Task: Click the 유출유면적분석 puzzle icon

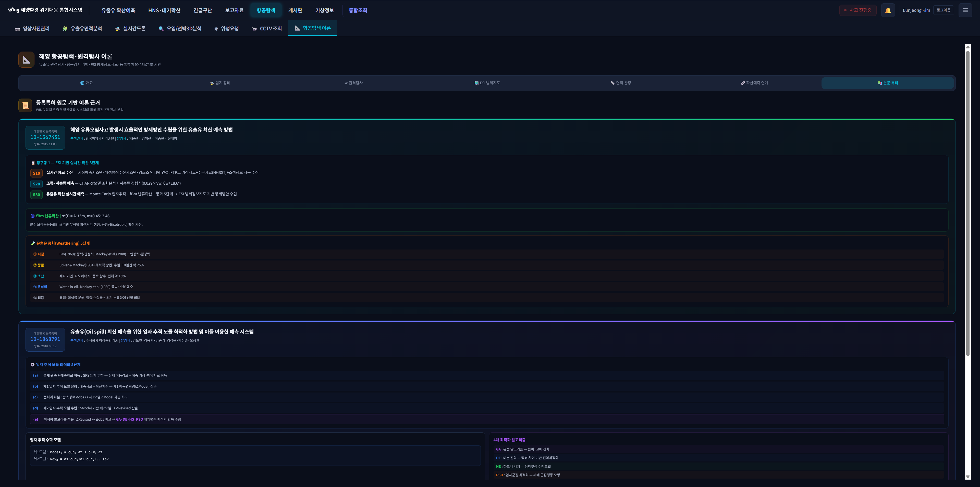Action: click(x=65, y=29)
